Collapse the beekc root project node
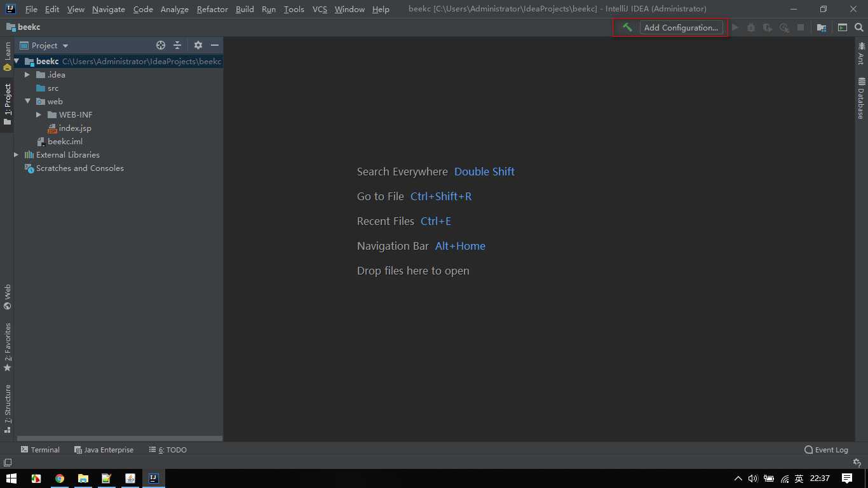The height and width of the screenshot is (488, 868). coord(17,61)
